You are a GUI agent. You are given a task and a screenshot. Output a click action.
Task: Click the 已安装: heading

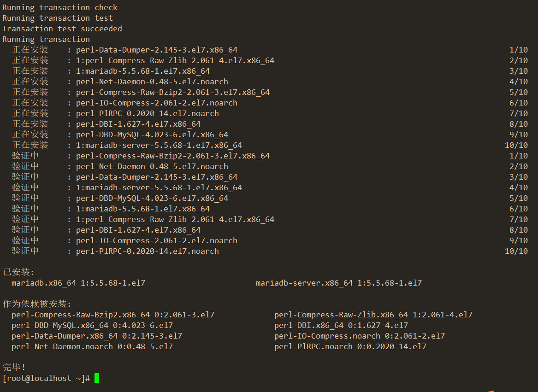click(18, 272)
